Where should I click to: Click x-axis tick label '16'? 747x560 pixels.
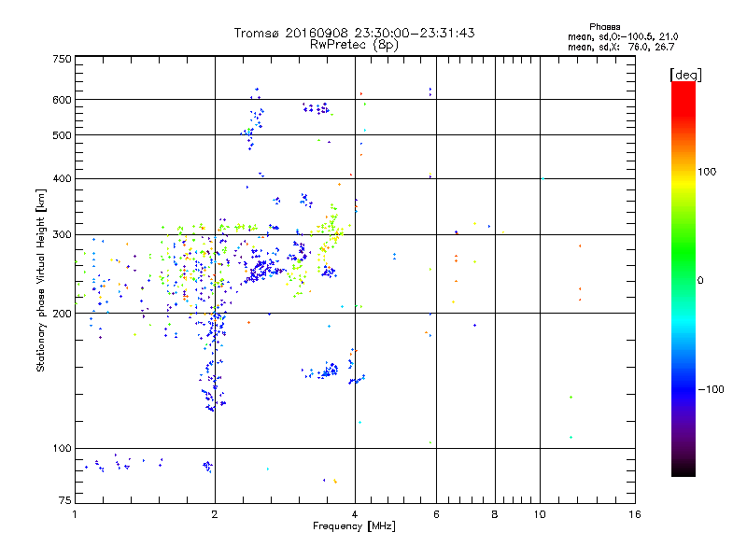[635, 514]
